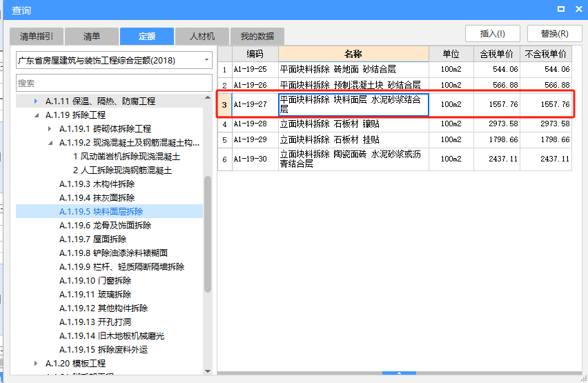Click 平面块料拆除 块料面层 水泥砂浆结合层 cell
588x383 pixels.
point(353,104)
